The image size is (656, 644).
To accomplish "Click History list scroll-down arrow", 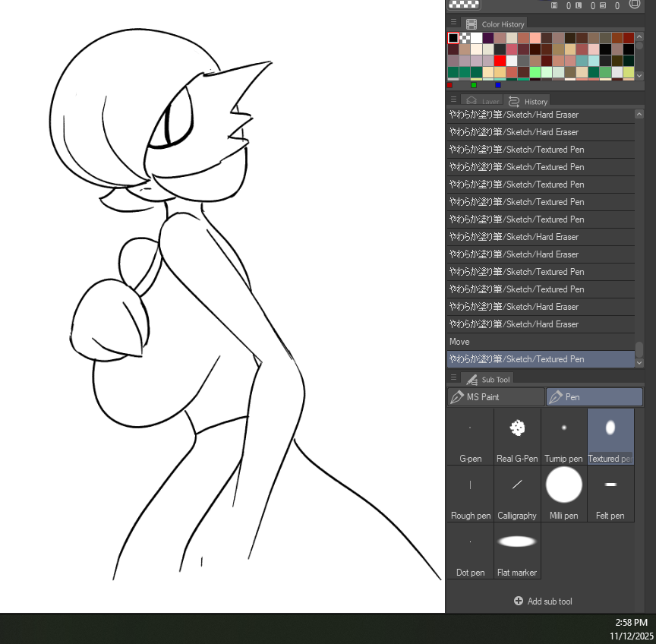I will 639,363.
